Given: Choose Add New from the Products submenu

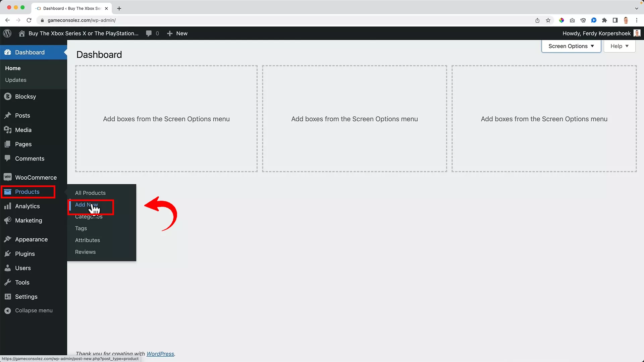Looking at the screenshot, I should point(86,205).
